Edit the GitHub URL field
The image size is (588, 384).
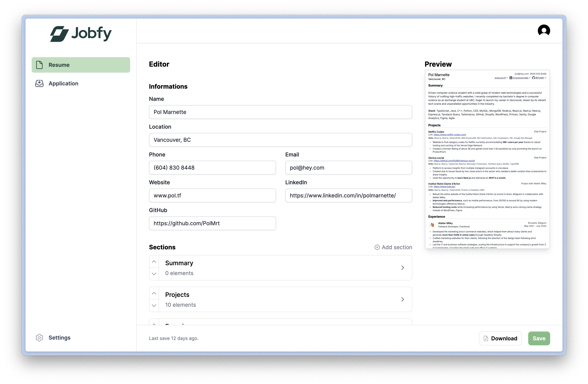click(213, 223)
